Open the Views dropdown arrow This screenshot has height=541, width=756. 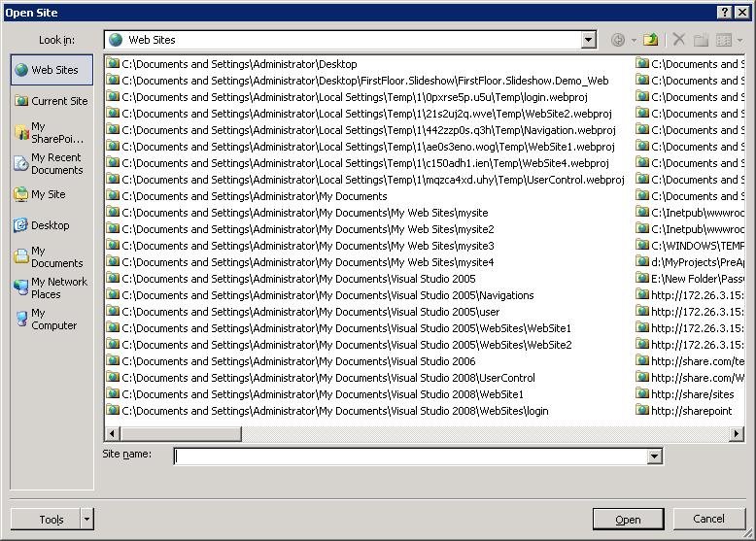coord(740,41)
